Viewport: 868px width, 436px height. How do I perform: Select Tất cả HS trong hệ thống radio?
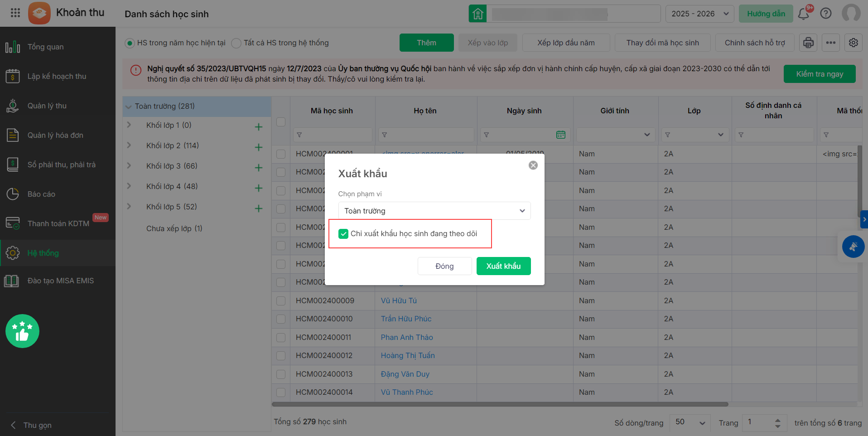(236, 43)
